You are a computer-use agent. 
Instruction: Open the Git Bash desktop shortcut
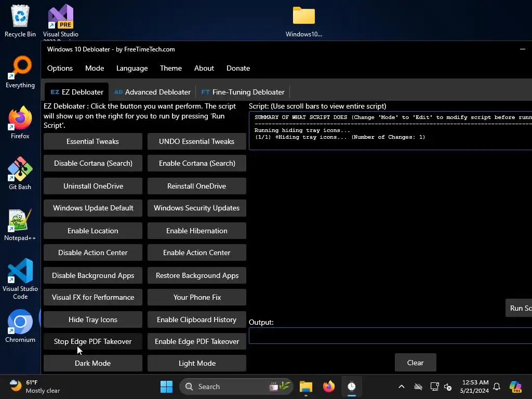(20, 174)
